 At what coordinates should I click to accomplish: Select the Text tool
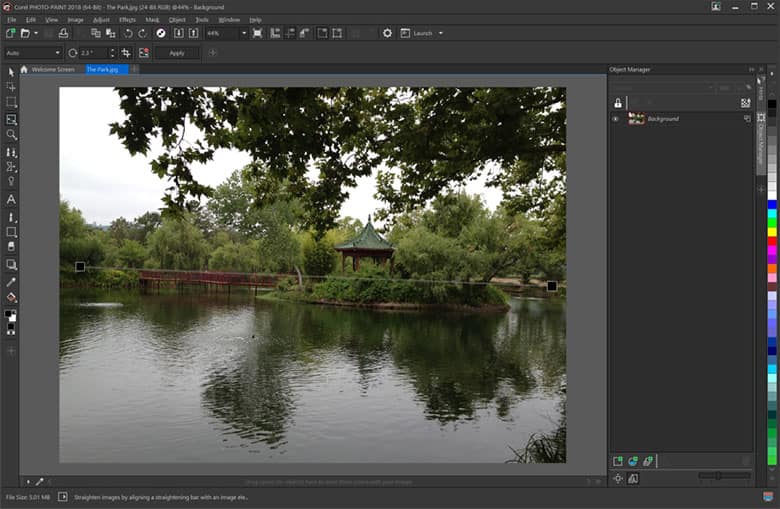[11, 199]
